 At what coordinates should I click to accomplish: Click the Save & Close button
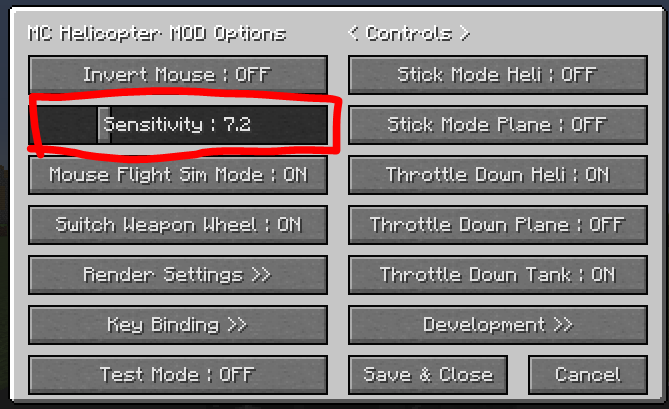428,375
